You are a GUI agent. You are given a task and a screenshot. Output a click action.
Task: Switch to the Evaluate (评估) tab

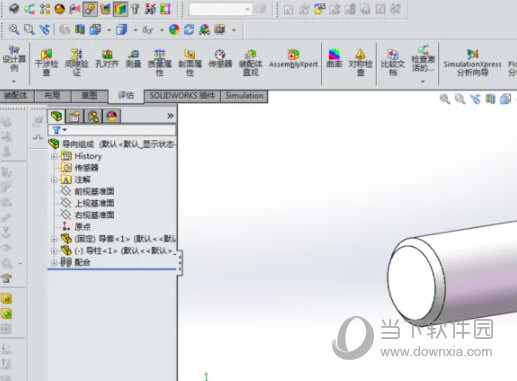tap(126, 96)
